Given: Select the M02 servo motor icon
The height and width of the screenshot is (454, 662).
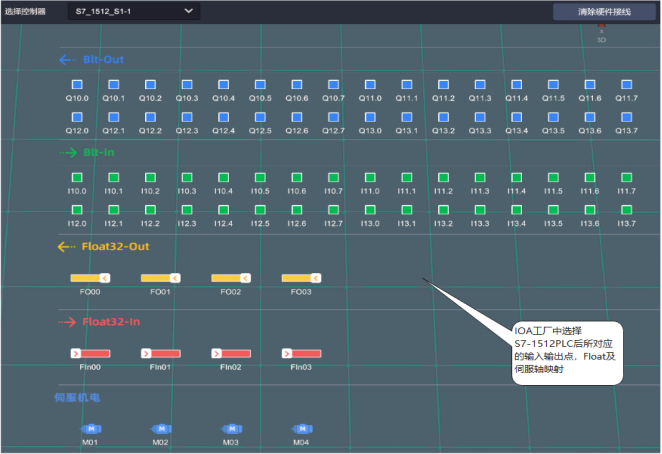Looking at the screenshot, I should click(161, 429).
